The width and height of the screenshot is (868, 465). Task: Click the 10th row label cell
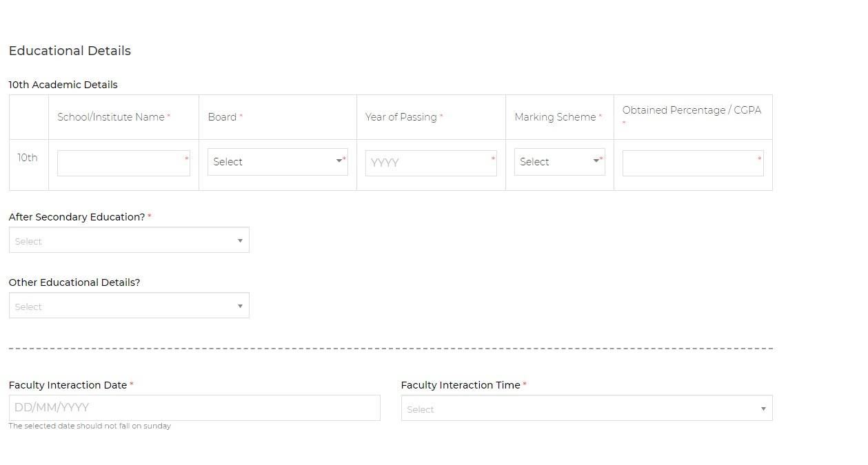pyautogui.click(x=28, y=158)
